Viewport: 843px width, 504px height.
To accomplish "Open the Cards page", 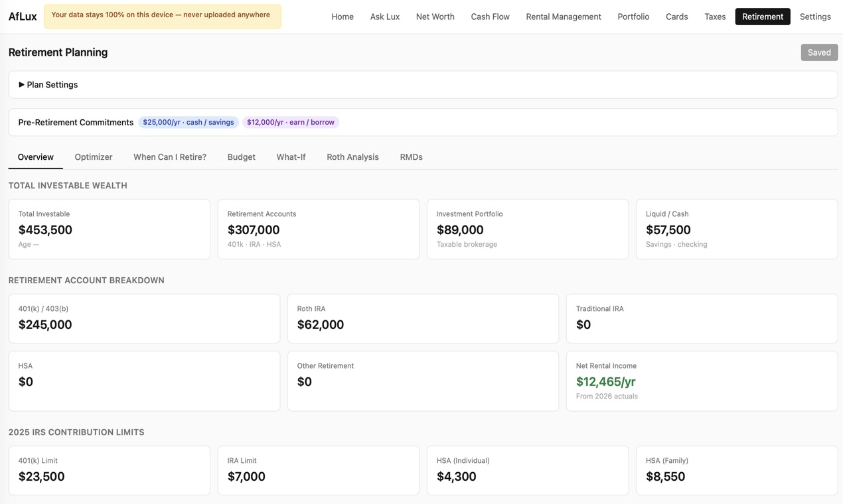I will [677, 17].
